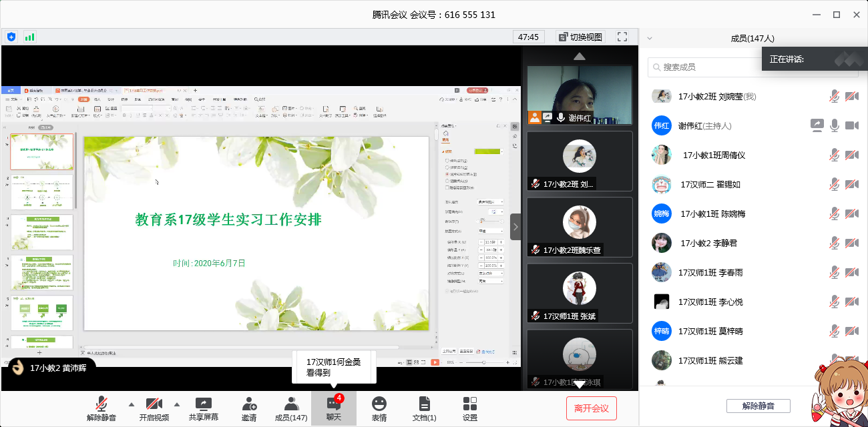
Task: Click the 解除静音 button under member list
Action: (758, 406)
